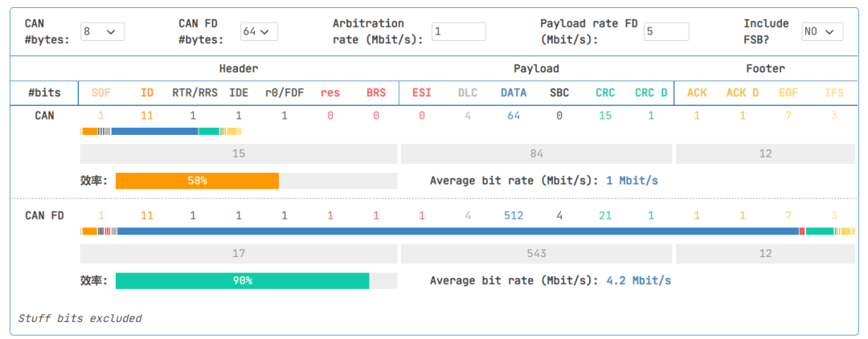Select the Payload section label

tap(536, 68)
